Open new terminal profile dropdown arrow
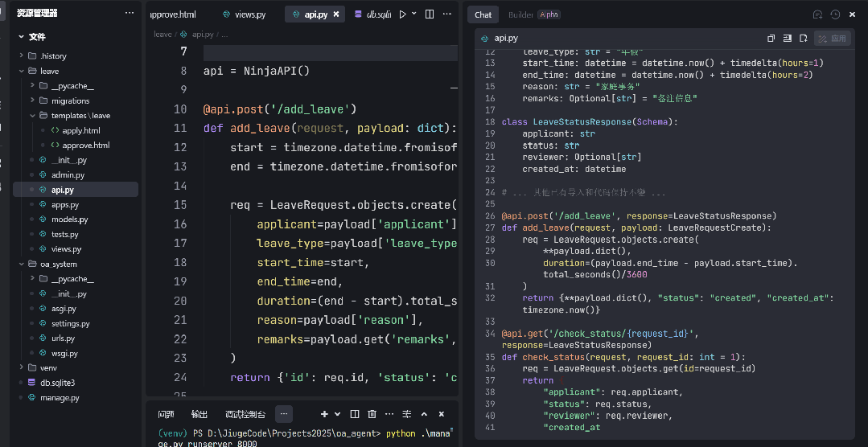The height and width of the screenshot is (447, 868). point(337,414)
